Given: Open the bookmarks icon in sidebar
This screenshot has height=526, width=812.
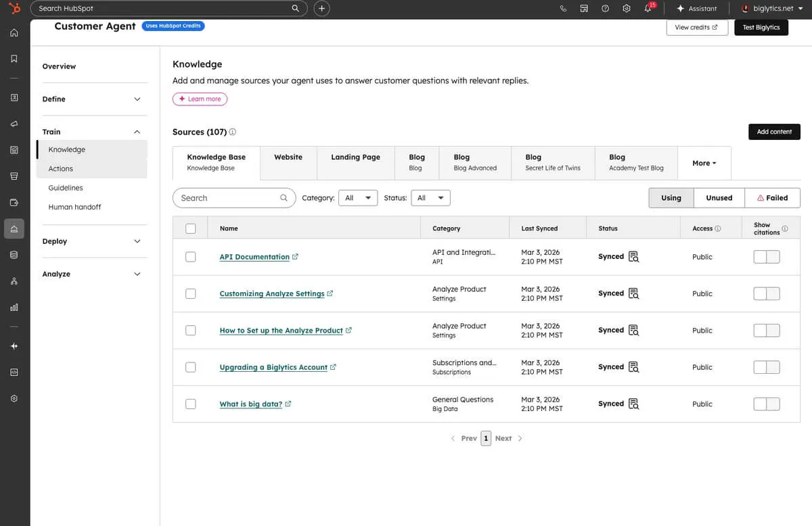Looking at the screenshot, I should (x=14, y=59).
